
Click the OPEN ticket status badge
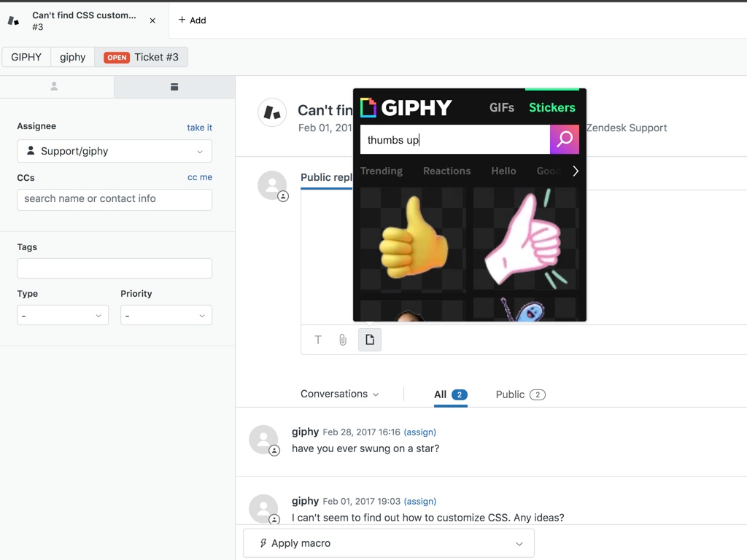(x=117, y=56)
